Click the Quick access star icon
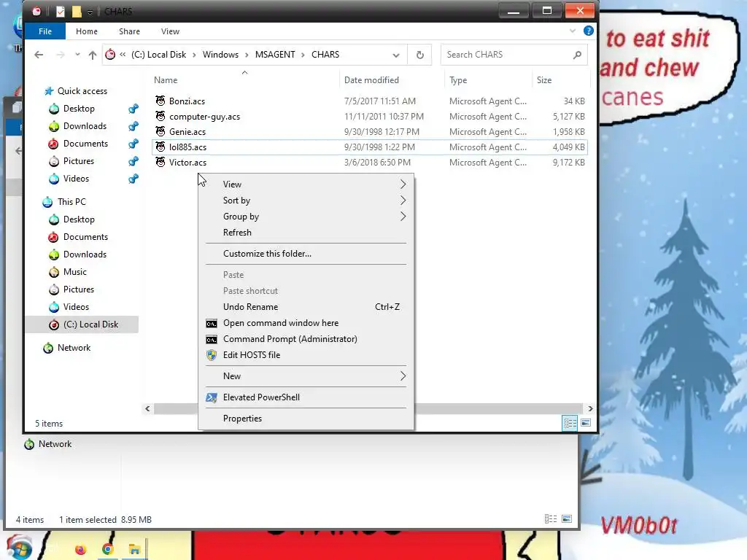747x560 pixels. pyautogui.click(x=49, y=91)
